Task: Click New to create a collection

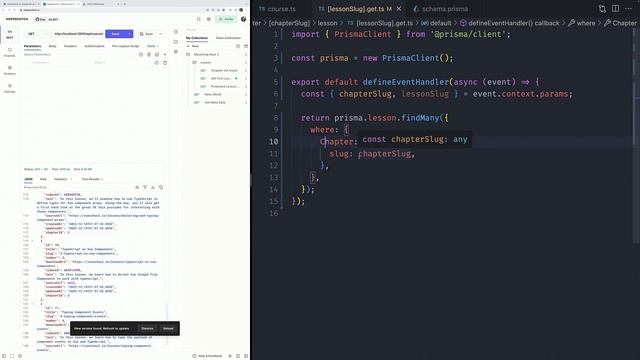Action: pos(193,46)
